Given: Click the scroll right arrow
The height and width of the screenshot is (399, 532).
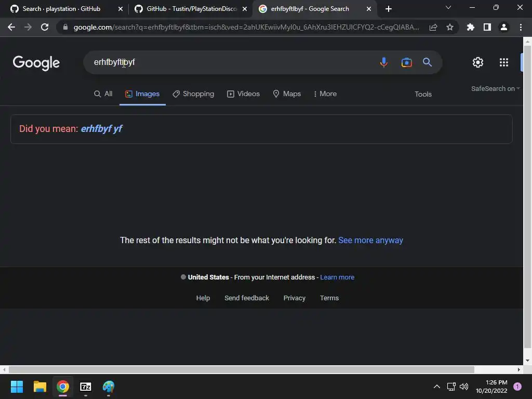Looking at the screenshot, I should (x=519, y=369).
